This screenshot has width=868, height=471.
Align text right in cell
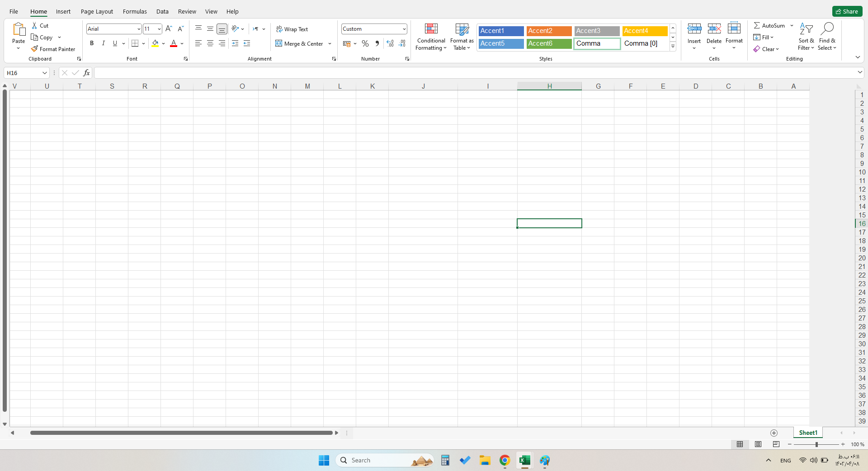(x=222, y=43)
